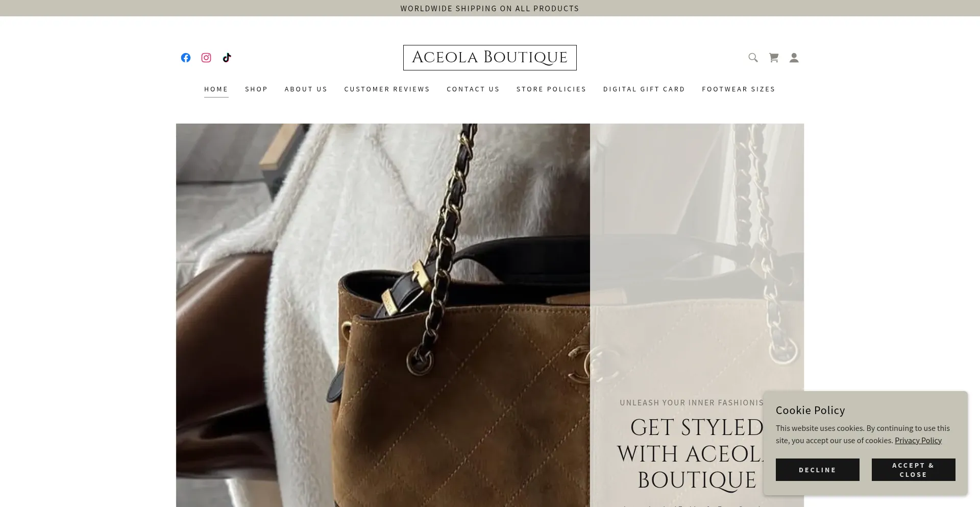Select the About Us menu item
980x507 pixels.
306,89
